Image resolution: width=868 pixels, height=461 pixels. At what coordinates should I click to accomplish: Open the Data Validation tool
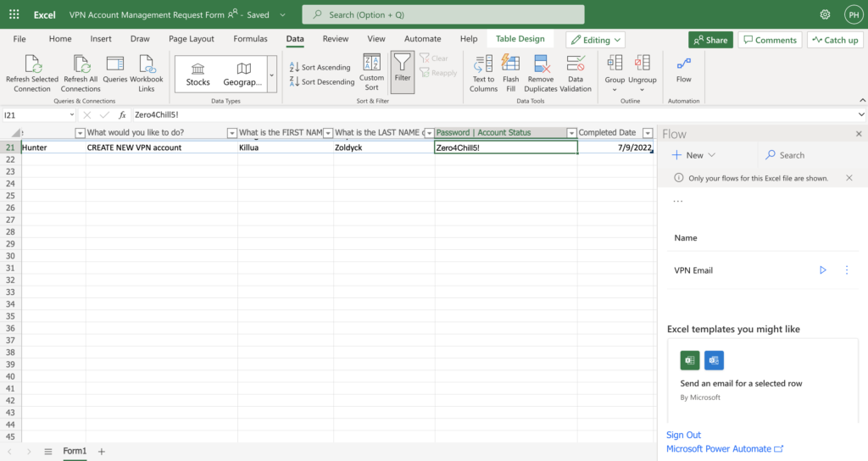576,71
